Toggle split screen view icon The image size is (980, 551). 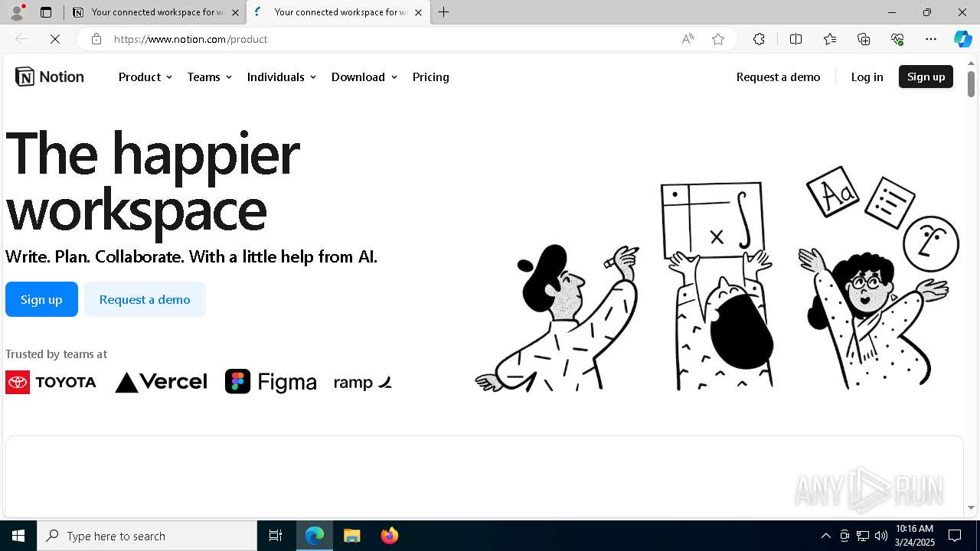(795, 39)
